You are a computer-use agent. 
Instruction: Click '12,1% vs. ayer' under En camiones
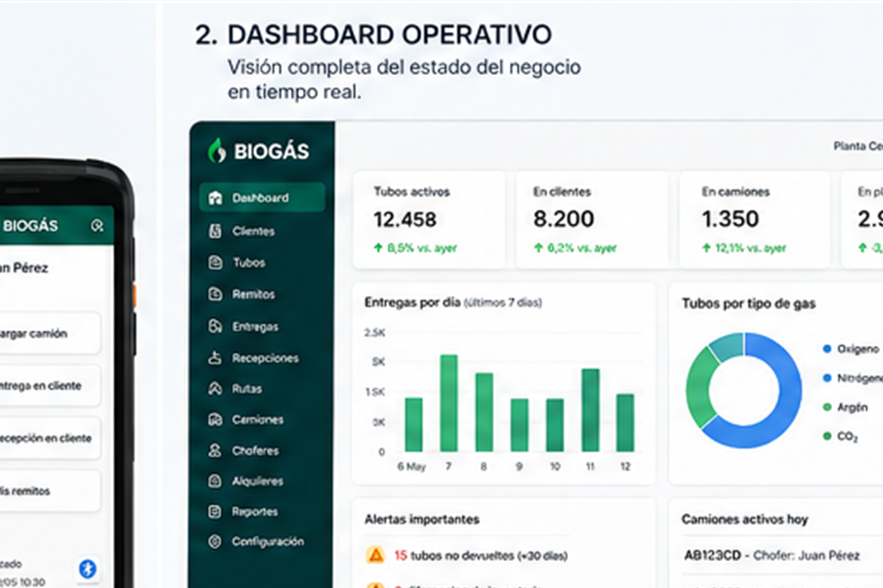(x=751, y=248)
